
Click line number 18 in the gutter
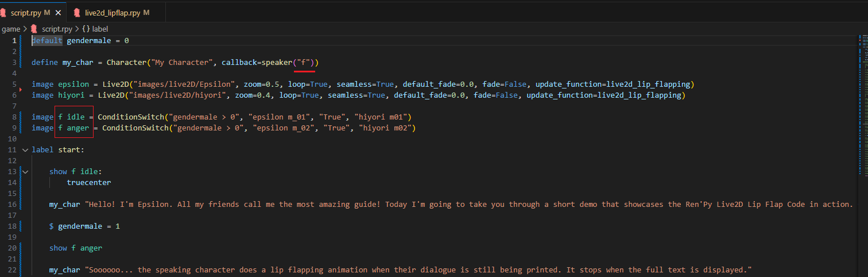point(13,226)
